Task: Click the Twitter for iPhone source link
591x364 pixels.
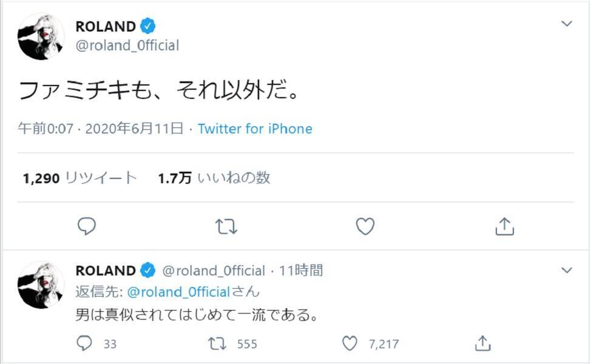Action: click(255, 129)
